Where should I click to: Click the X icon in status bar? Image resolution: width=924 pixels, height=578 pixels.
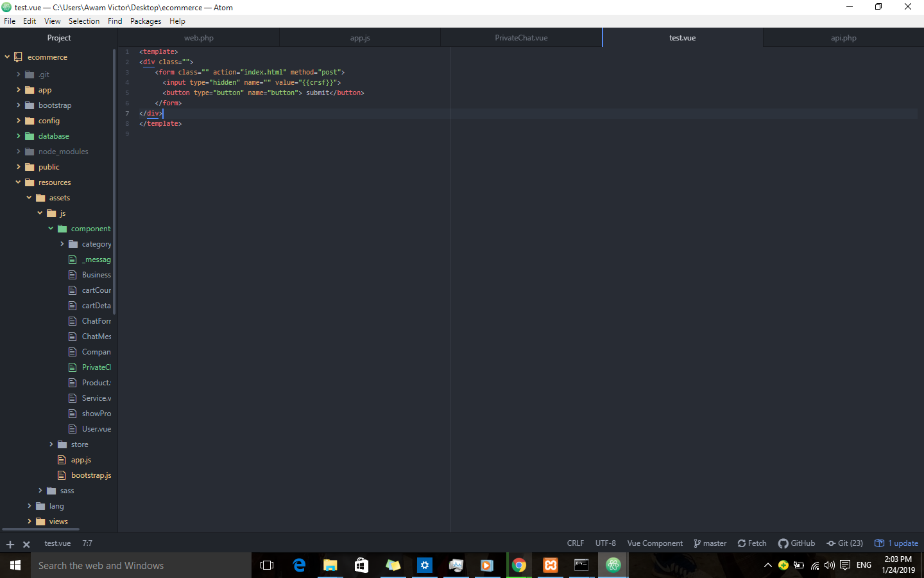pos(26,545)
